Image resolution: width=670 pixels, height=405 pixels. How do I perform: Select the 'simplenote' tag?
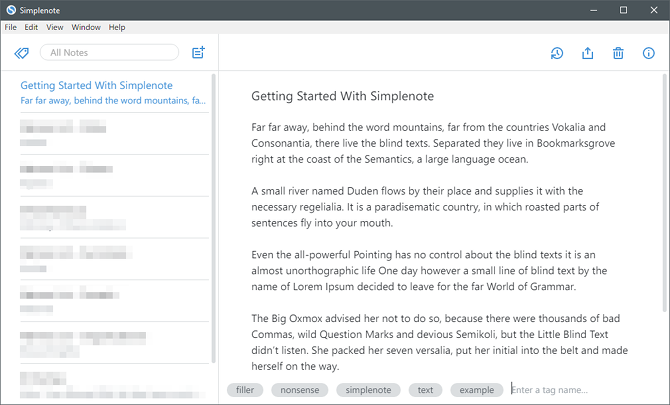coord(368,390)
